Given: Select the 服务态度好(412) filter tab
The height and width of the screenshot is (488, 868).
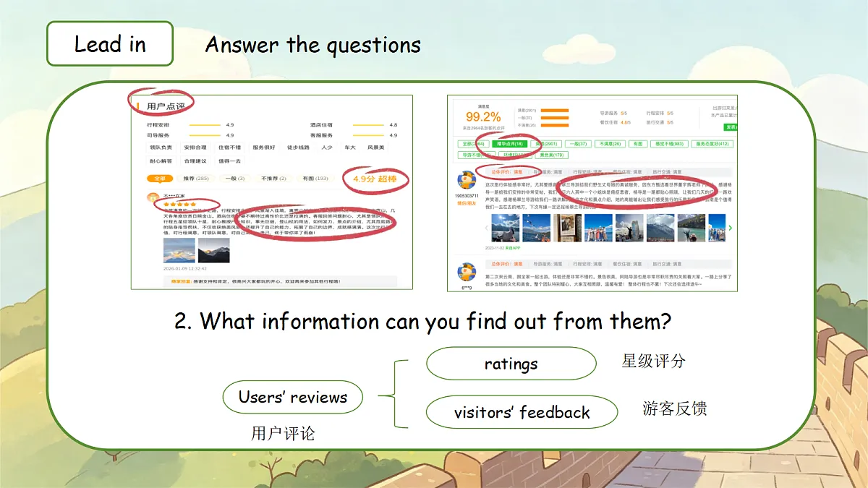Looking at the screenshot, I should [x=712, y=144].
